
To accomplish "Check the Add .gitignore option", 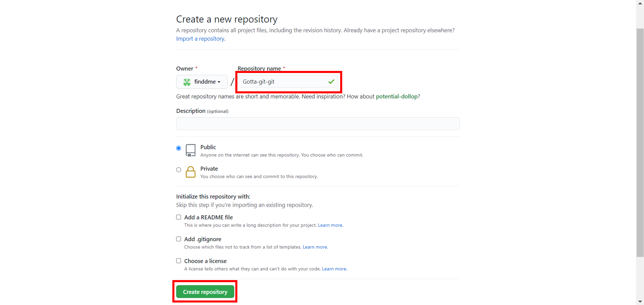I will 178,239.
